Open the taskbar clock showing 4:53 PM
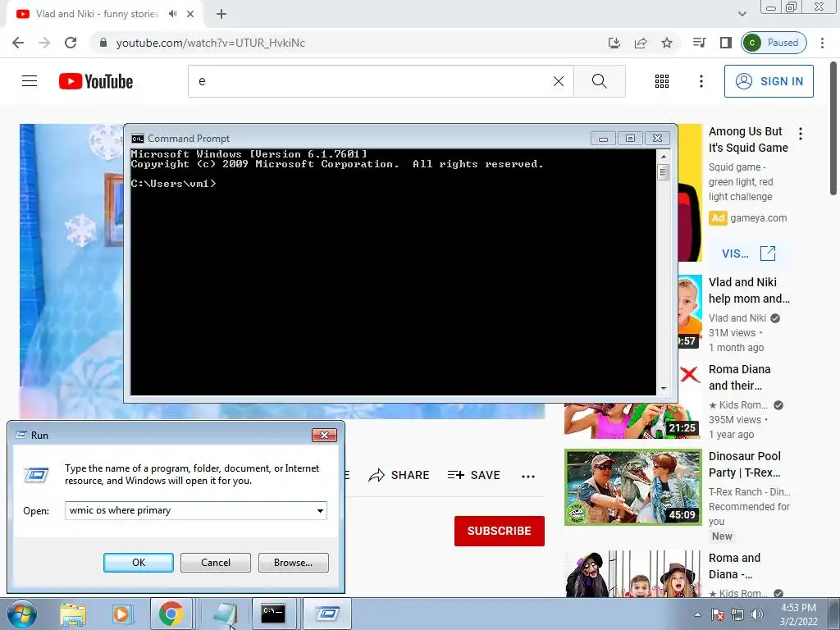The width and height of the screenshot is (840, 630). [798, 614]
